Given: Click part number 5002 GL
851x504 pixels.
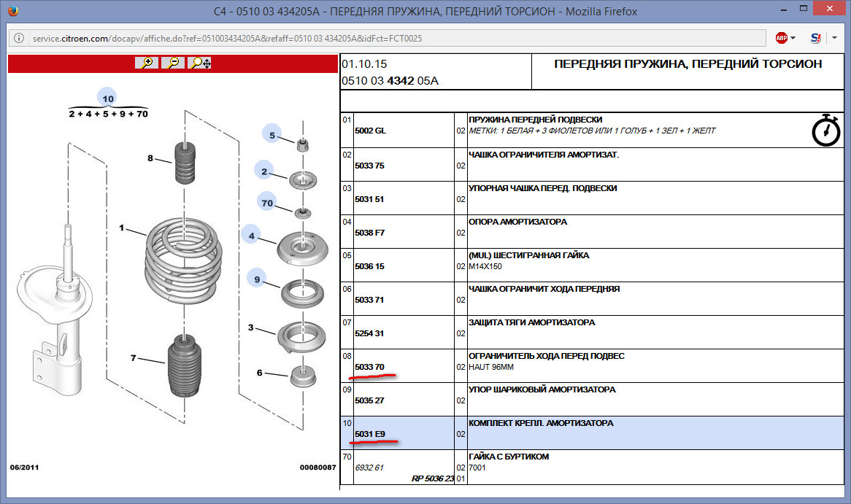Looking at the screenshot, I should click(x=370, y=131).
